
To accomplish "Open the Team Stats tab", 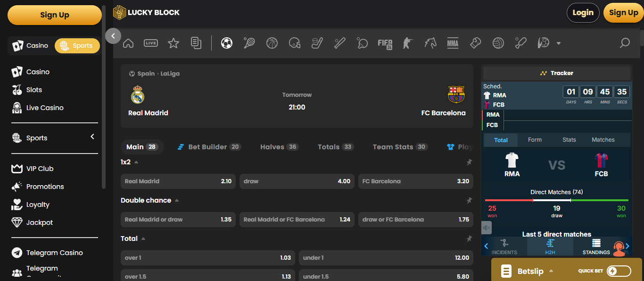I will tap(400, 147).
